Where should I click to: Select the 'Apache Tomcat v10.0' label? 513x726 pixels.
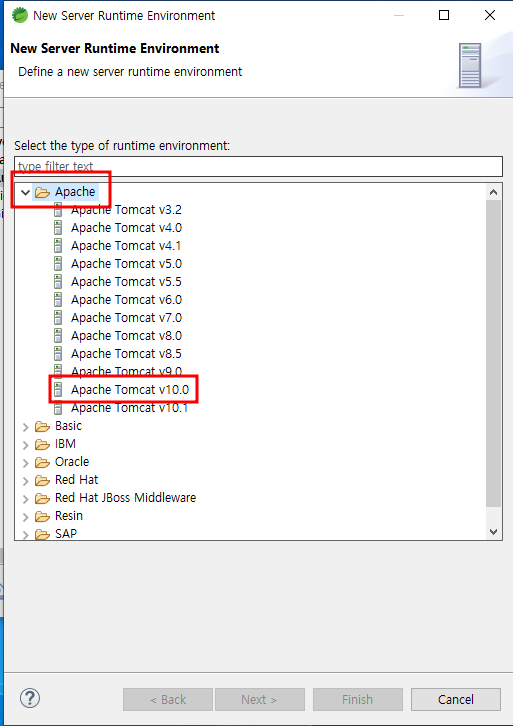point(130,390)
